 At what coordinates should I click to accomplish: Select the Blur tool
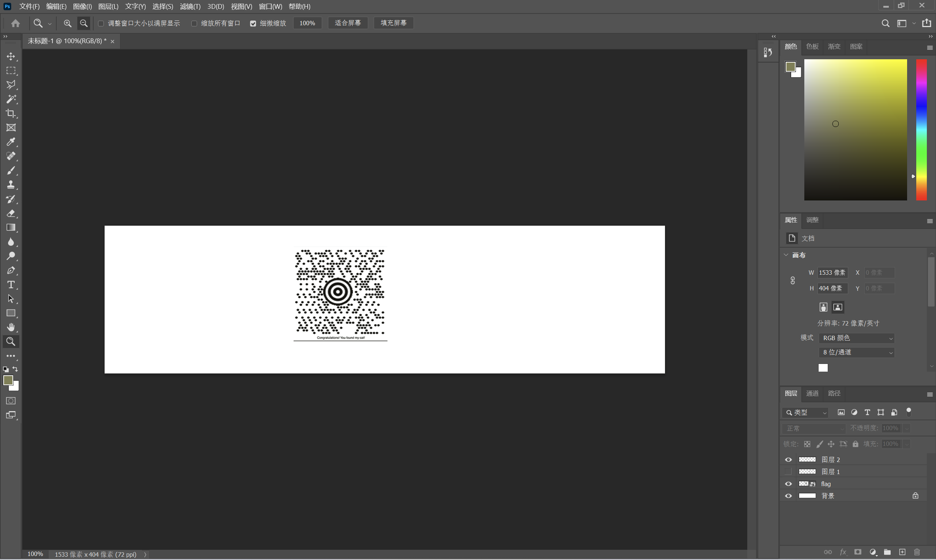[11, 242]
